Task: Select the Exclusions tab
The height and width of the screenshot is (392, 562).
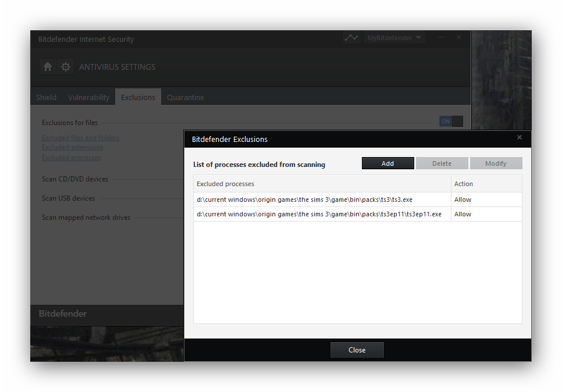Action: [138, 97]
